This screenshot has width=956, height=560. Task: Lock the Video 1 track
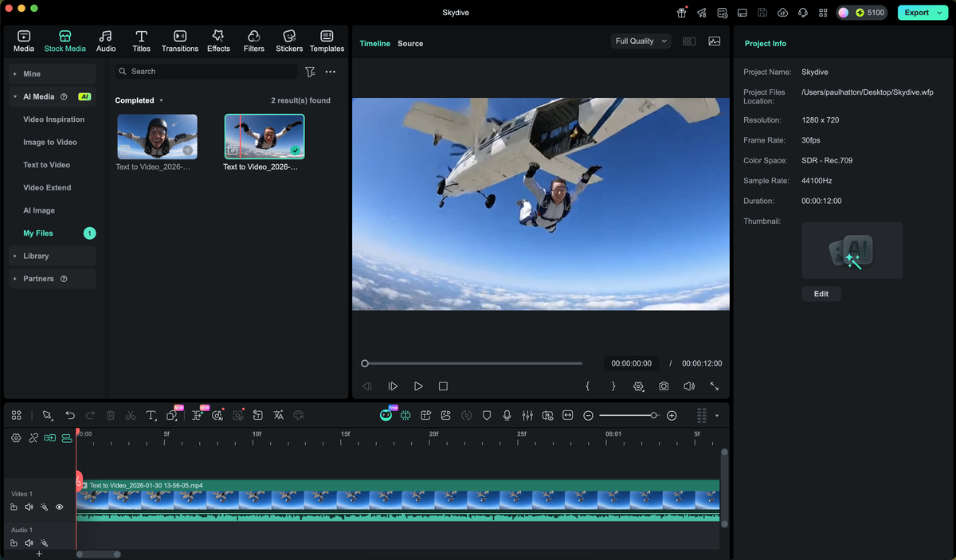tap(13, 507)
